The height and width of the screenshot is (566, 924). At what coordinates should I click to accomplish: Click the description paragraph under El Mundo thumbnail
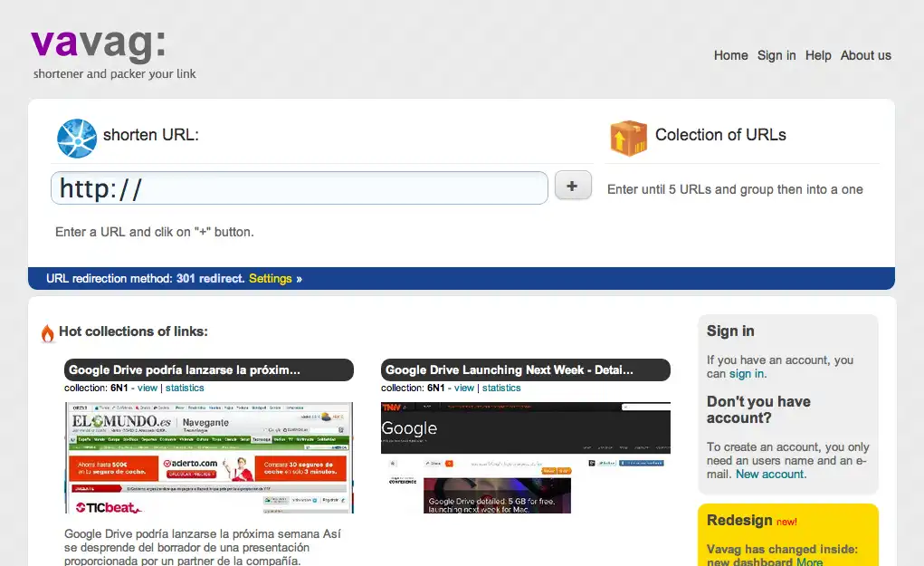(x=203, y=547)
